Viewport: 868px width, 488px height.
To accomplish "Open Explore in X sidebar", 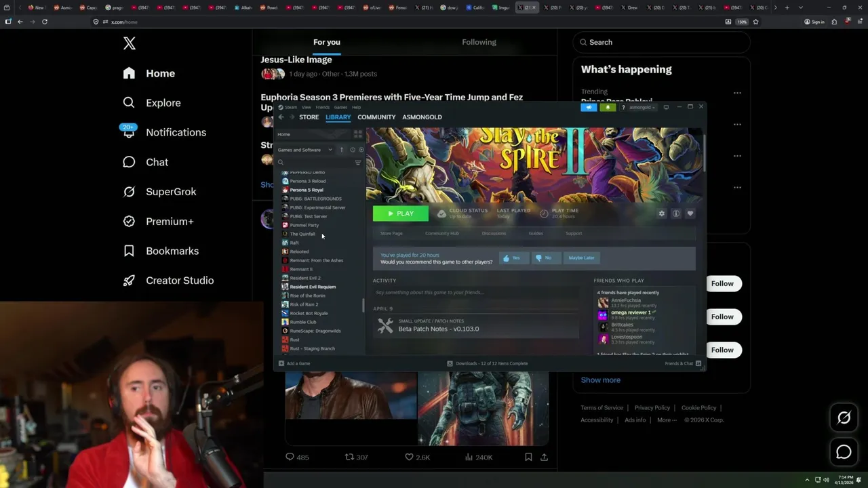I will point(152,103).
